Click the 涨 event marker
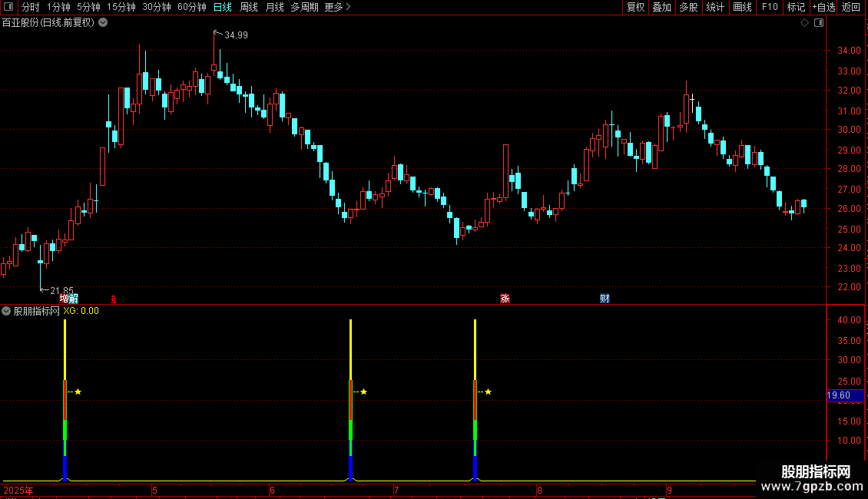868x499 pixels. [505, 299]
